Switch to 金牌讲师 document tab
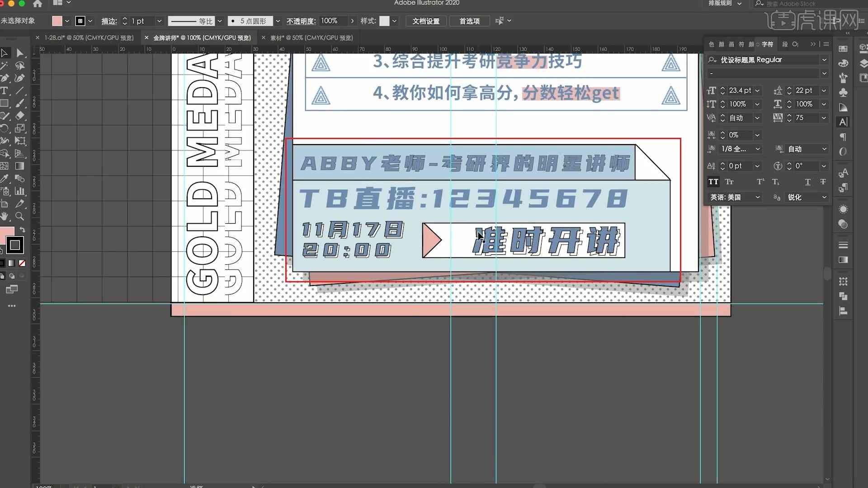 [203, 38]
